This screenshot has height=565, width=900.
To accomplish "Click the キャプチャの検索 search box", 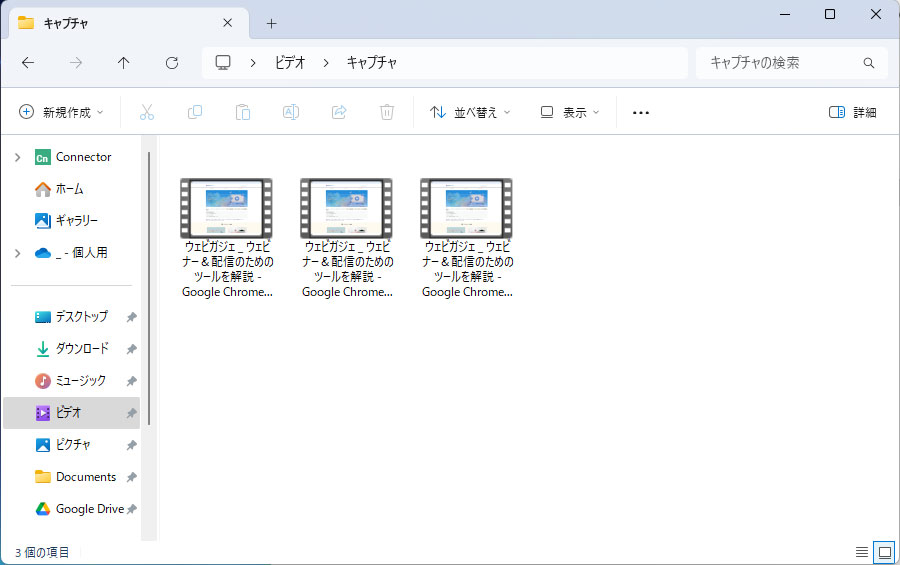I will pos(792,63).
